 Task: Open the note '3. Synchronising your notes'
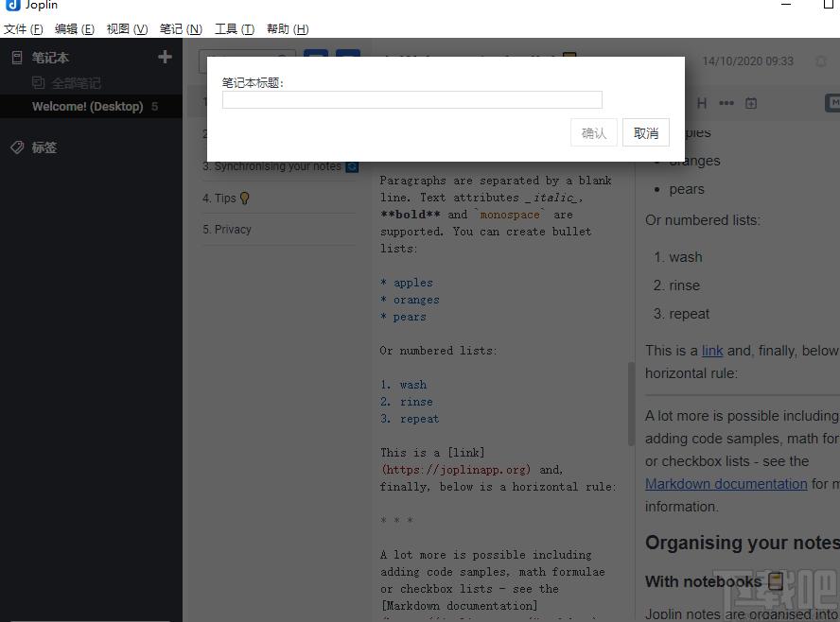point(279,166)
